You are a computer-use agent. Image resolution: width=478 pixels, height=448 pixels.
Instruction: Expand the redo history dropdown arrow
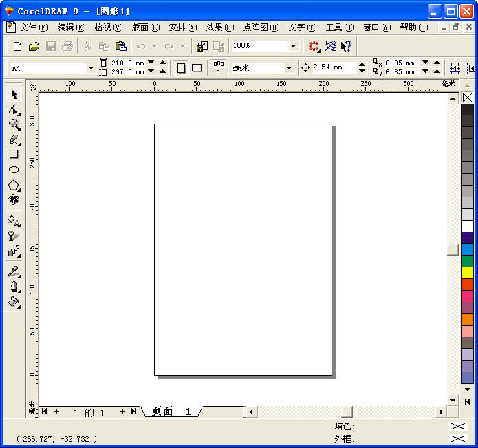click(183, 46)
